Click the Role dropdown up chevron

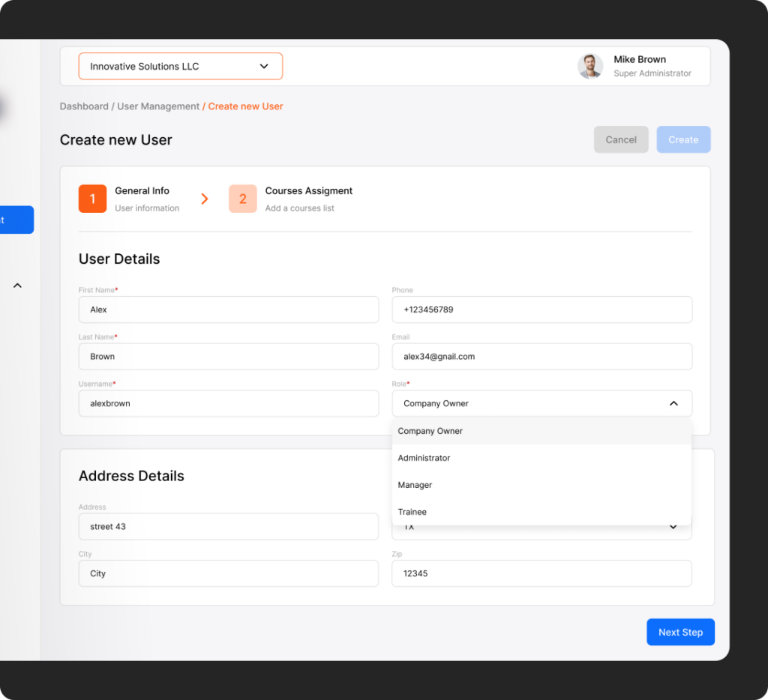(x=673, y=403)
